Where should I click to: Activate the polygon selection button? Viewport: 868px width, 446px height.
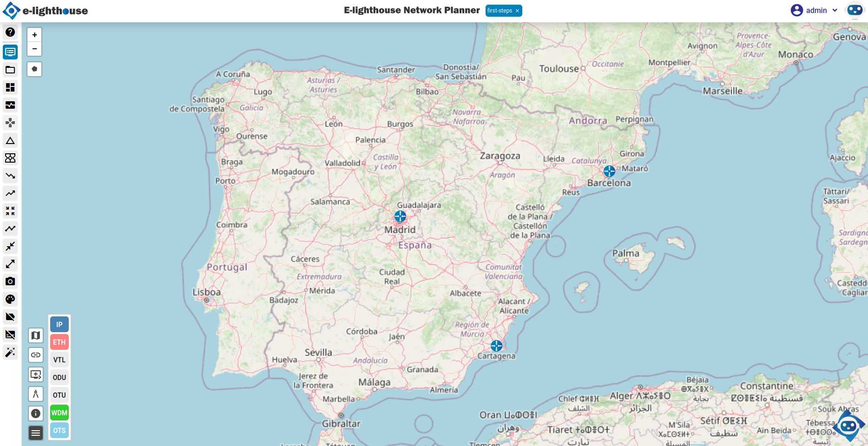34,69
